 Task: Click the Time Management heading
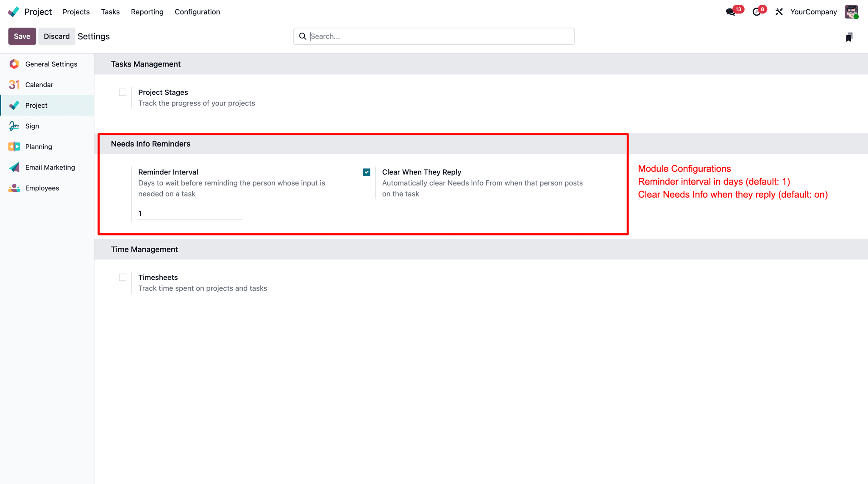coord(145,249)
